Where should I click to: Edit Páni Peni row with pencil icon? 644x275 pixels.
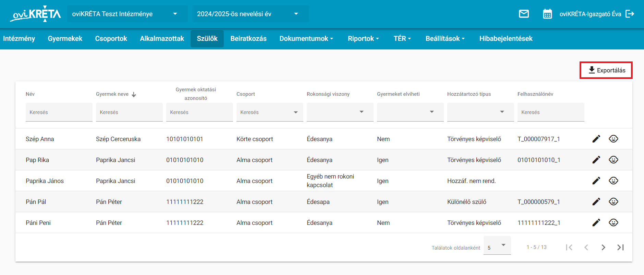[596, 222]
